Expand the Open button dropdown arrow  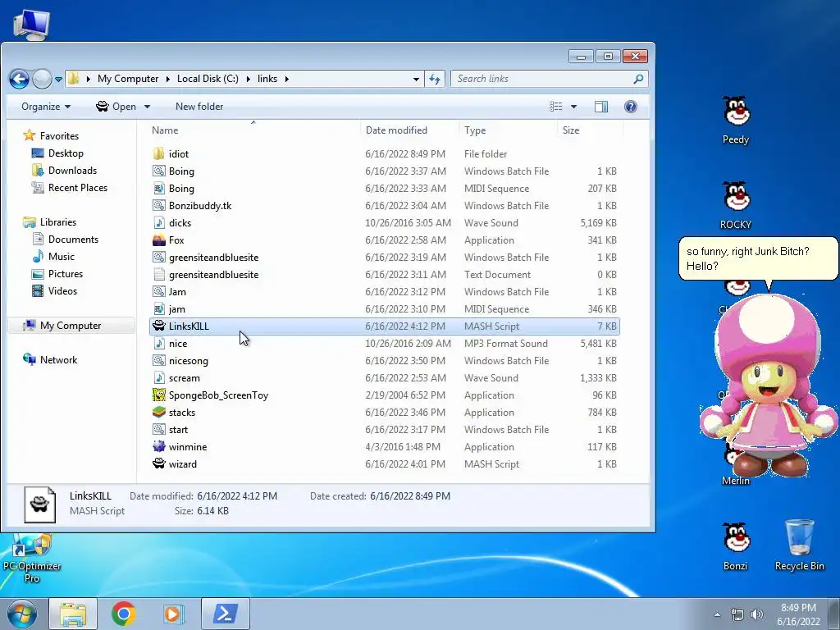(147, 107)
